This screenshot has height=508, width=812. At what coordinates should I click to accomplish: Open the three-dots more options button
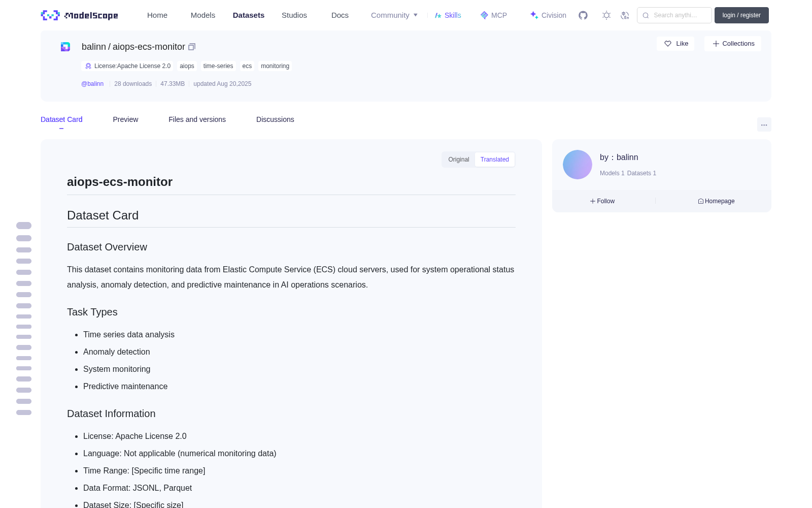pos(764,125)
